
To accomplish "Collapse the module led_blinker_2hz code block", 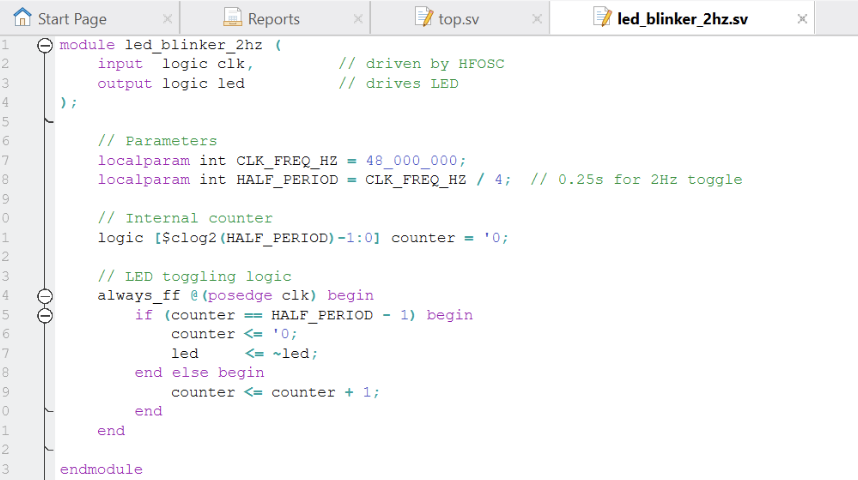I will pyautogui.click(x=45, y=45).
